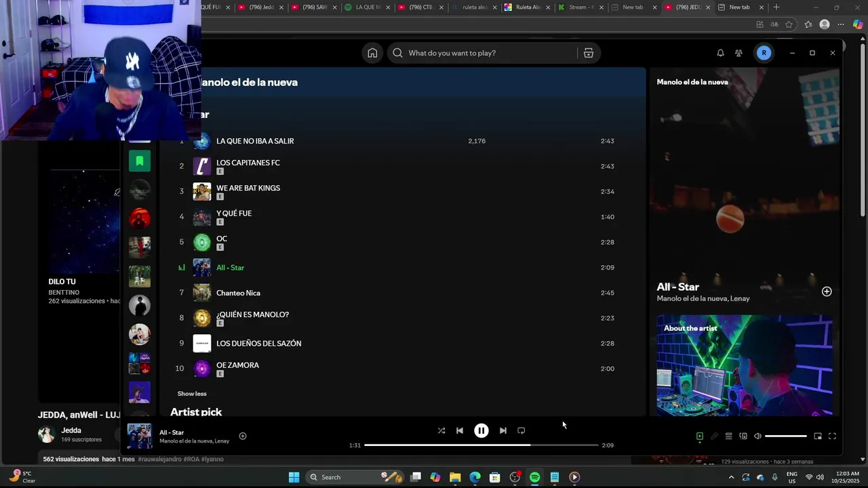The height and width of the screenshot is (488, 868).
Task: Open the taskbar clock and date
Action: point(844,477)
